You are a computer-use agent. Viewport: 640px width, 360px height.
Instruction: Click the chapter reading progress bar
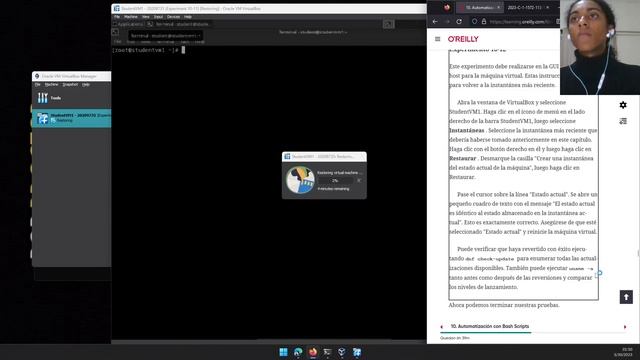coord(533,333)
